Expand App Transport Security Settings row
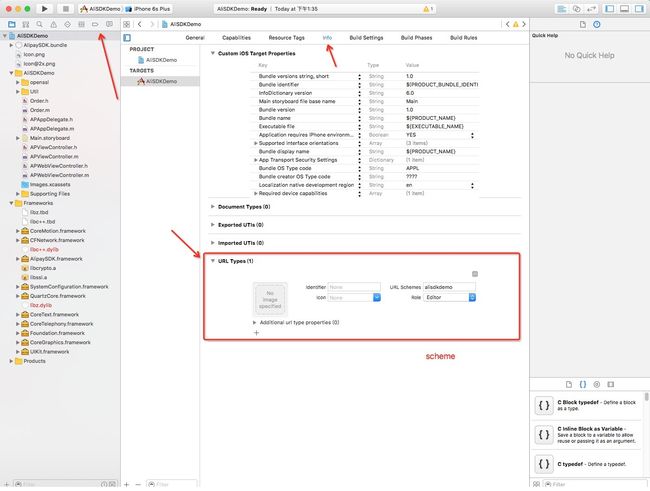Screen dimensions: 650x491 tap(256, 160)
